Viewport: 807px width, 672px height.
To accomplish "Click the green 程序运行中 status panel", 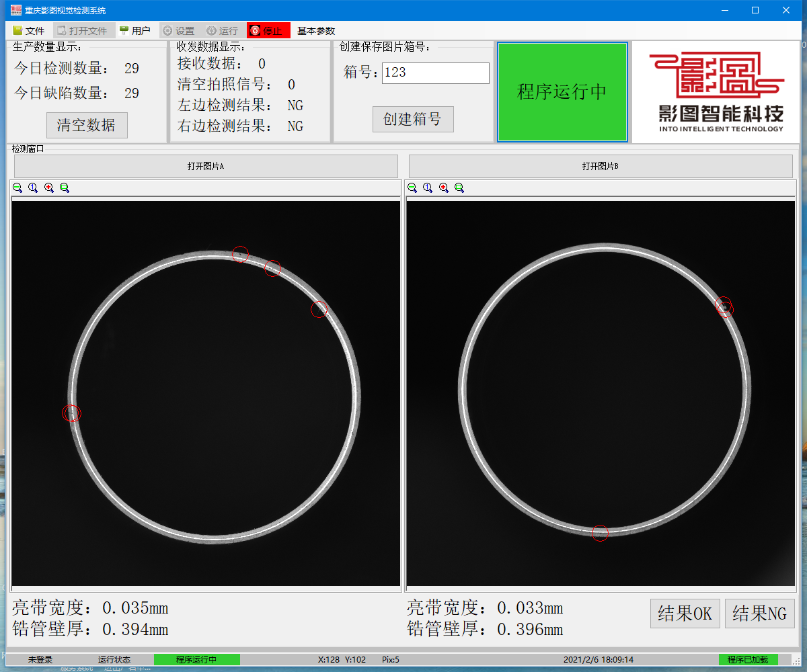I will point(562,92).
